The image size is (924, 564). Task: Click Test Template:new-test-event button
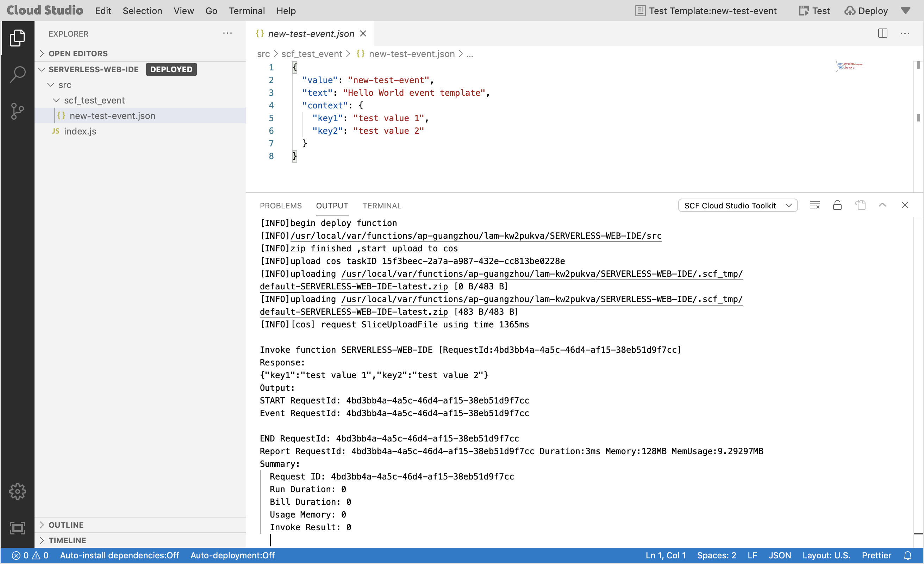pos(706,11)
